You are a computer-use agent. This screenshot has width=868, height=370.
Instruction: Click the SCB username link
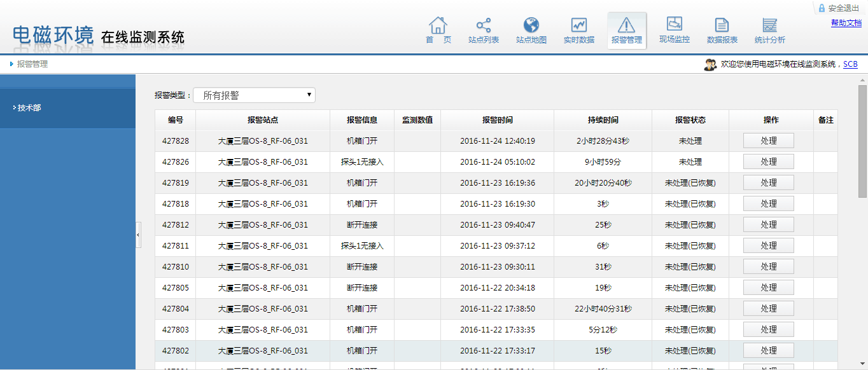pyautogui.click(x=850, y=64)
